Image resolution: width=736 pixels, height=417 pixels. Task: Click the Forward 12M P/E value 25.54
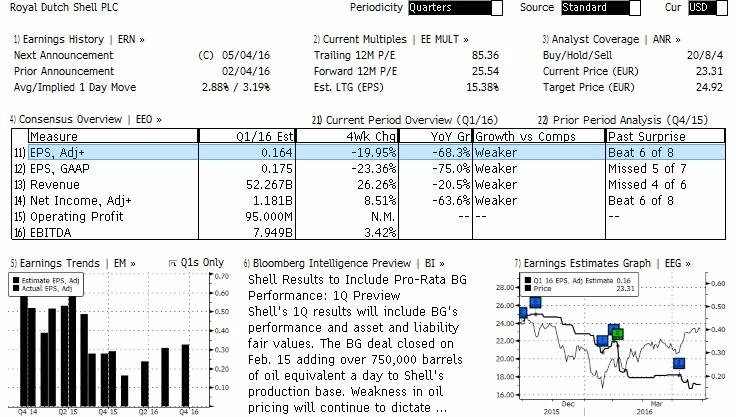pyautogui.click(x=485, y=71)
